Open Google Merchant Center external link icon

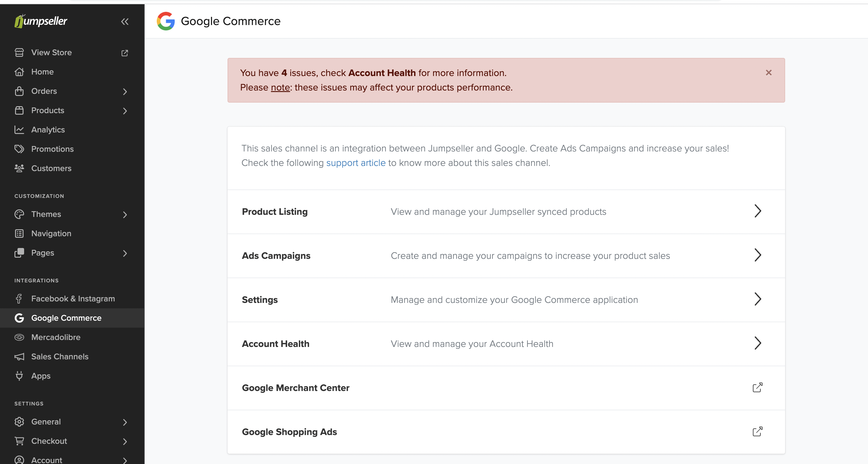tap(757, 388)
